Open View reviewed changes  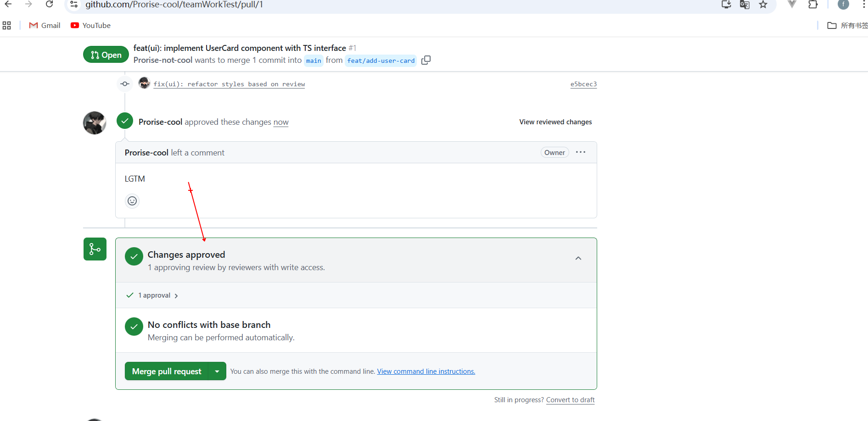(x=555, y=122)
